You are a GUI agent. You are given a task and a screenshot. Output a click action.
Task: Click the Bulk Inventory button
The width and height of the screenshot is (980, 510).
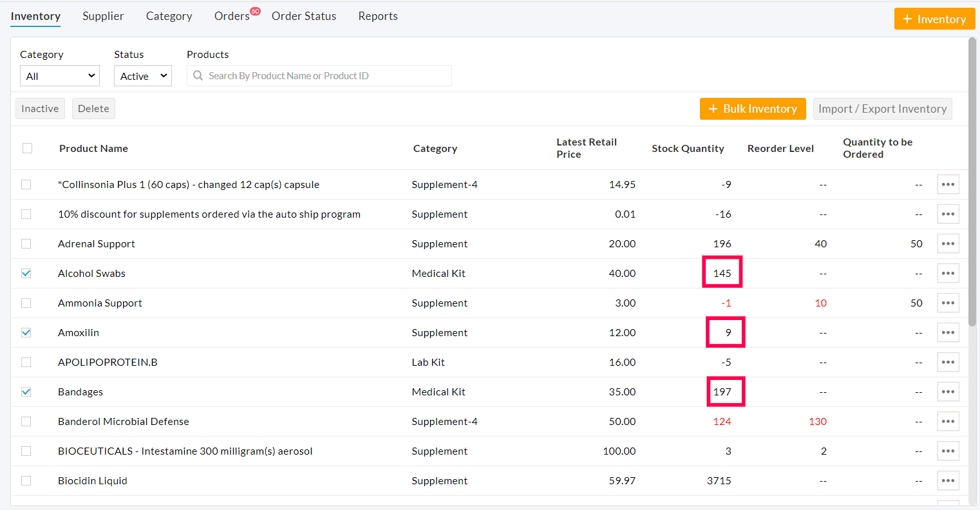753,109
